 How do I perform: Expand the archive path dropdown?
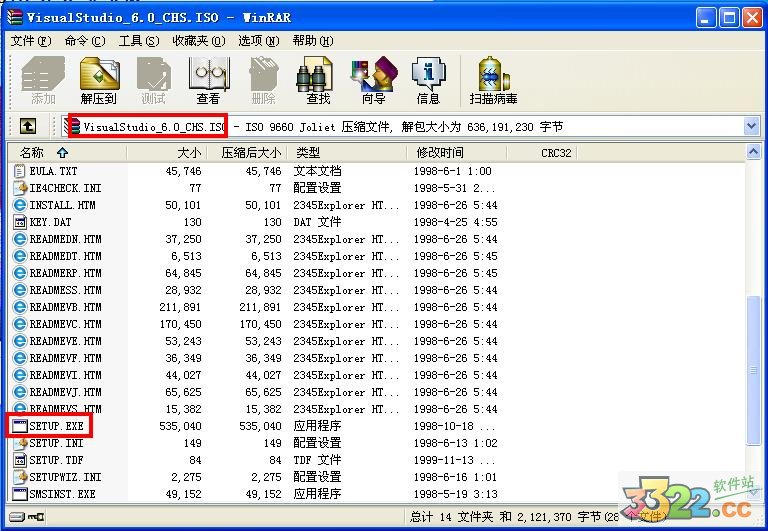(751, 126)
